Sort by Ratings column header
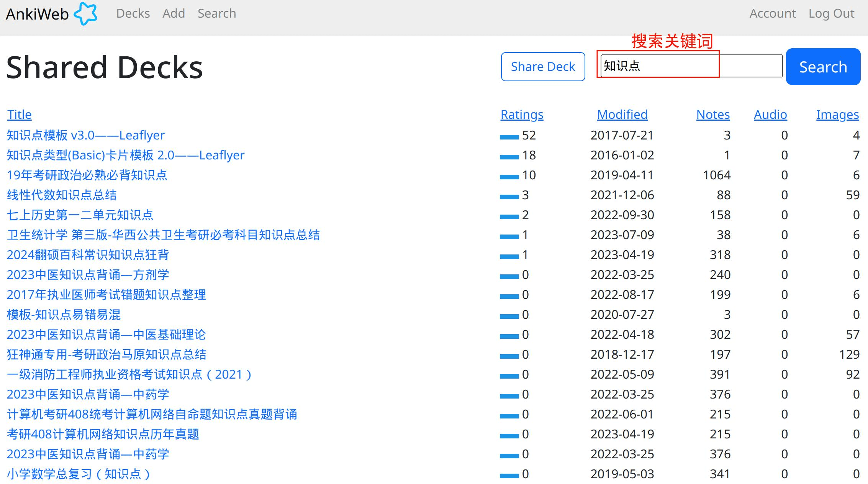Image resolution: width=868 pixels, height=484 pixels. [522, 115]
